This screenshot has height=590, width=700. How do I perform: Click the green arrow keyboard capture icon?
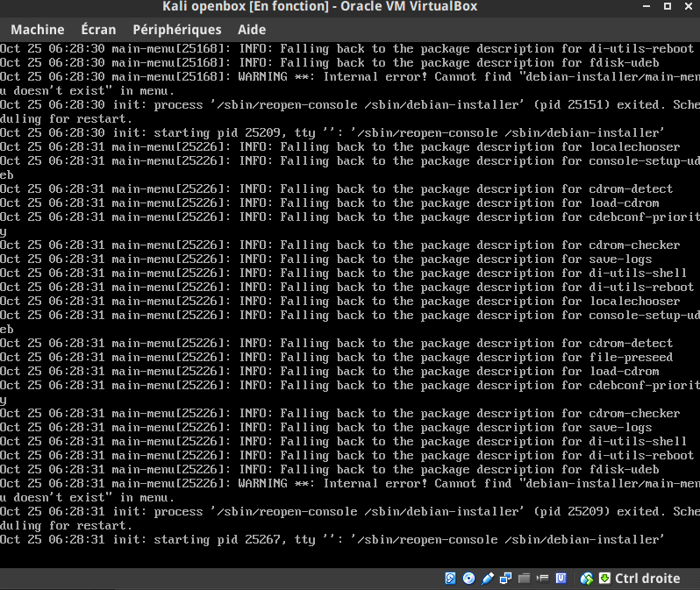[604, 579]
